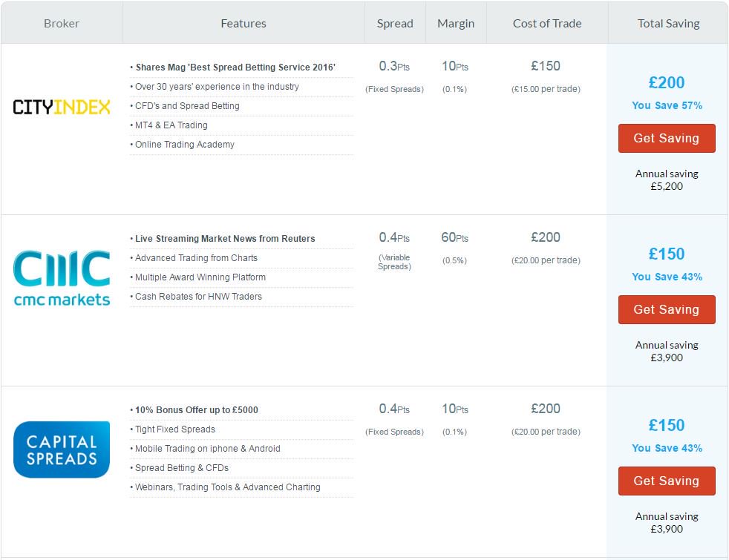Click the £15.00 per trade text
This screenshot has width=729, height=560.
pyautogui.click(x=546, y=89)
